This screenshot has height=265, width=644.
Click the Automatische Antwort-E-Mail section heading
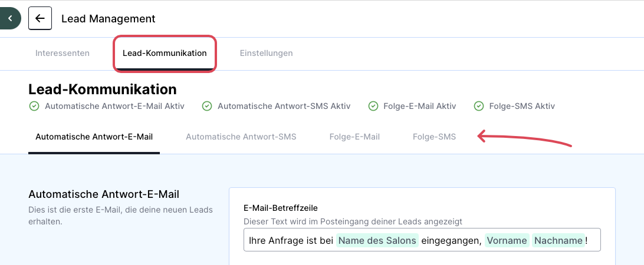tap(104, 194)
